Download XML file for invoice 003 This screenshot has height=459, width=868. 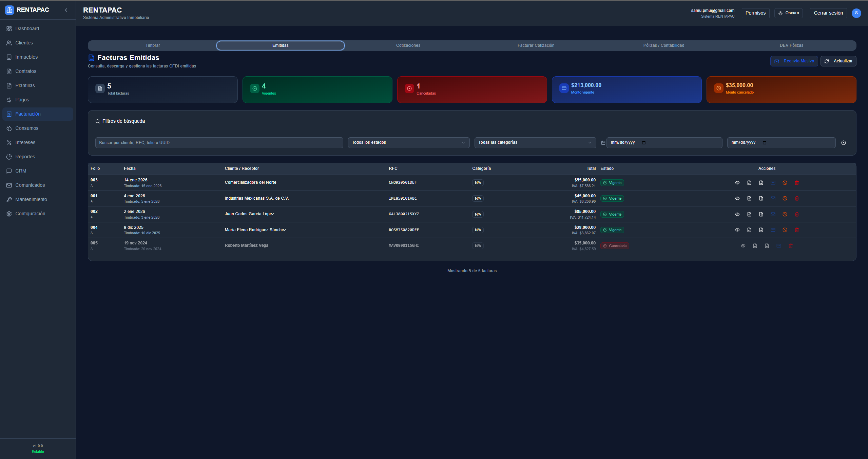pos(749,183)
